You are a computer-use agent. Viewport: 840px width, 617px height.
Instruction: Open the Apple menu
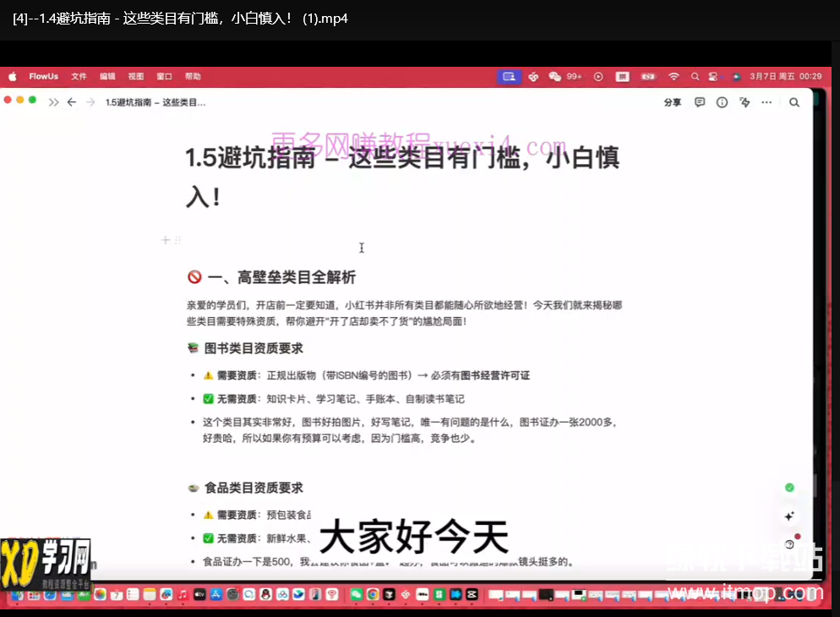[x=12, y=76]
